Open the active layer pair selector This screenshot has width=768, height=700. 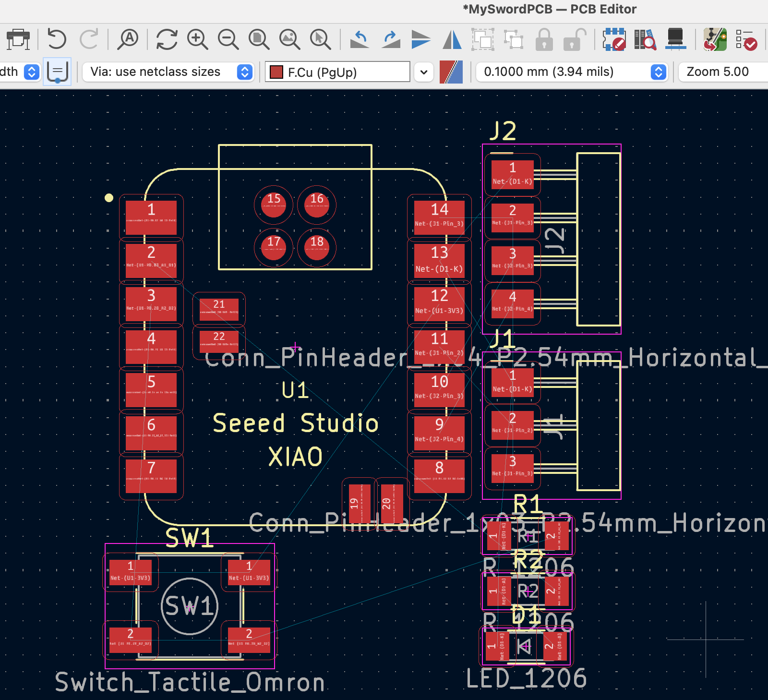pos(451,72)
